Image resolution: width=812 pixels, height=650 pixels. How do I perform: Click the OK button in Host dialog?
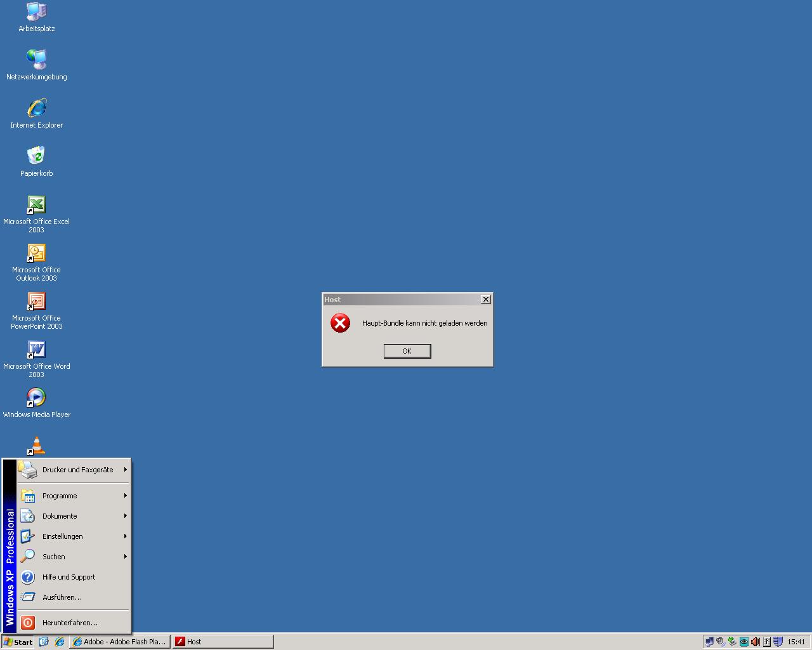click(x=407, y=351)
